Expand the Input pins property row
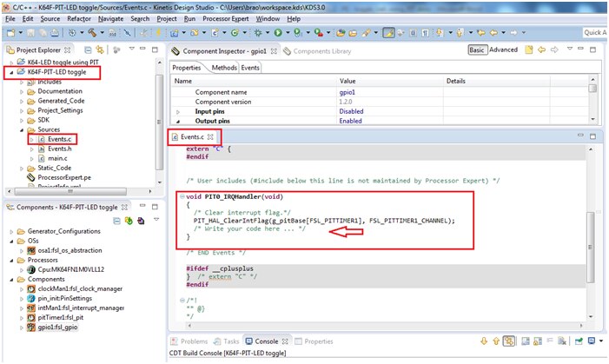609x364 pixels. click(178, 112)
